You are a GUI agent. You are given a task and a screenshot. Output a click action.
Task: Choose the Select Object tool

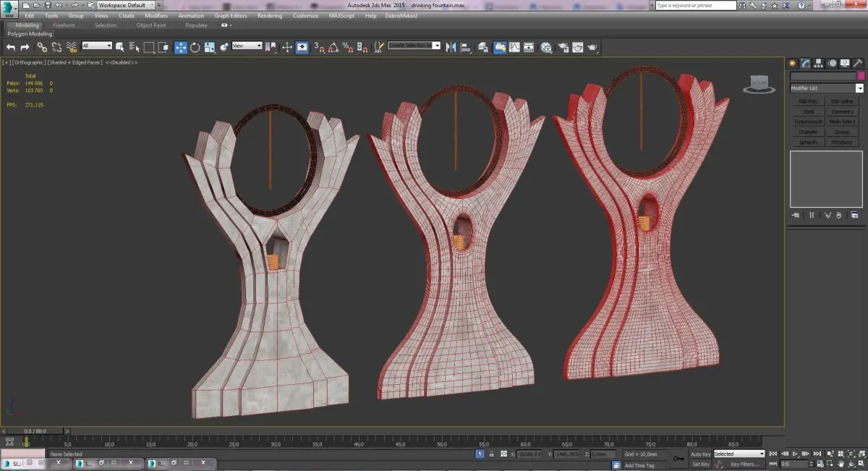coord(119,47)
